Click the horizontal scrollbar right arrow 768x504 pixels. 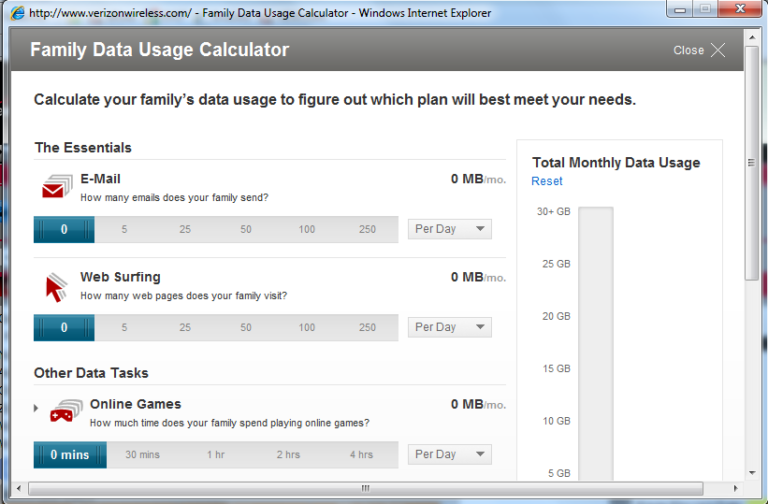click(735, 488)
